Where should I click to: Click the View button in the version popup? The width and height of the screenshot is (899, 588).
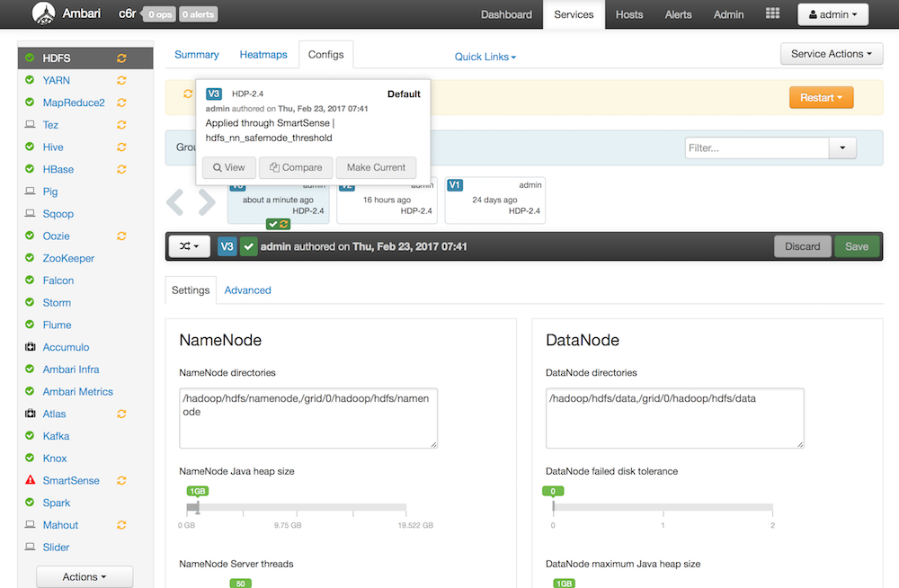coord(228,167)
